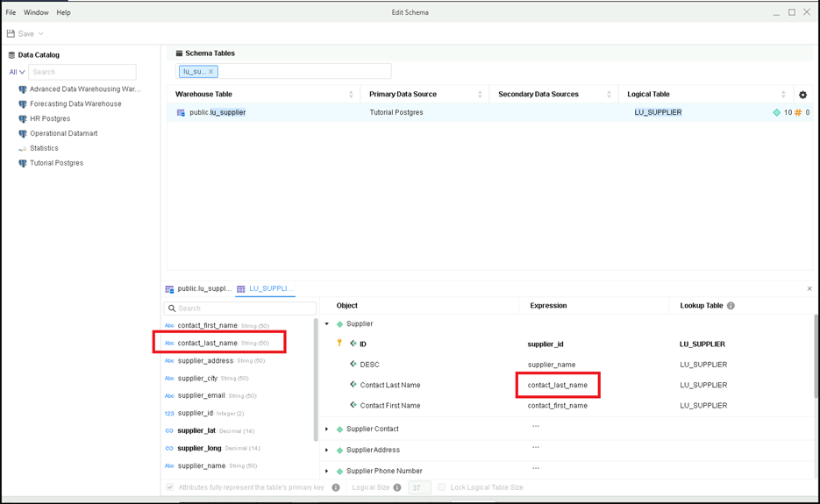820x504 pixels.
Task: Open the Window menu
Action: [36, 12]
